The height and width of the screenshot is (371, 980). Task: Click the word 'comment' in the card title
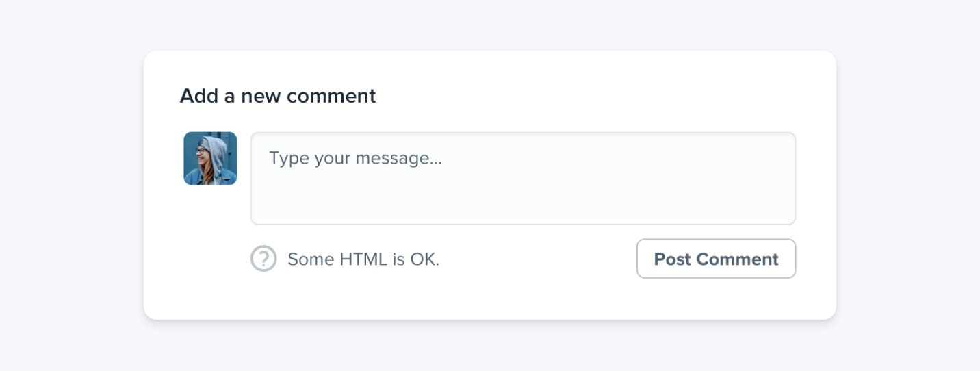331,96
